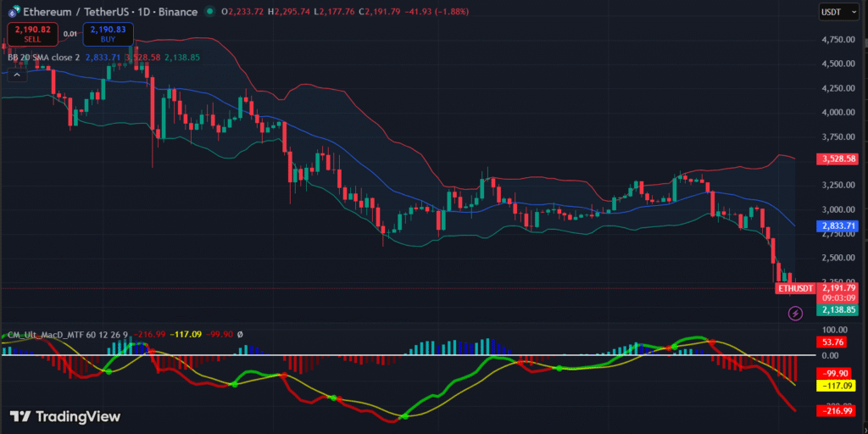868x434 pixels.
Task: Click the 0.01 spread value between buttons
Action: point(70,34)
